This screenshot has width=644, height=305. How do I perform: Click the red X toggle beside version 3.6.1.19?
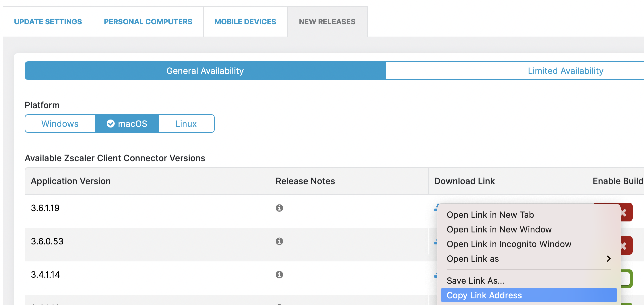point(624,212)
